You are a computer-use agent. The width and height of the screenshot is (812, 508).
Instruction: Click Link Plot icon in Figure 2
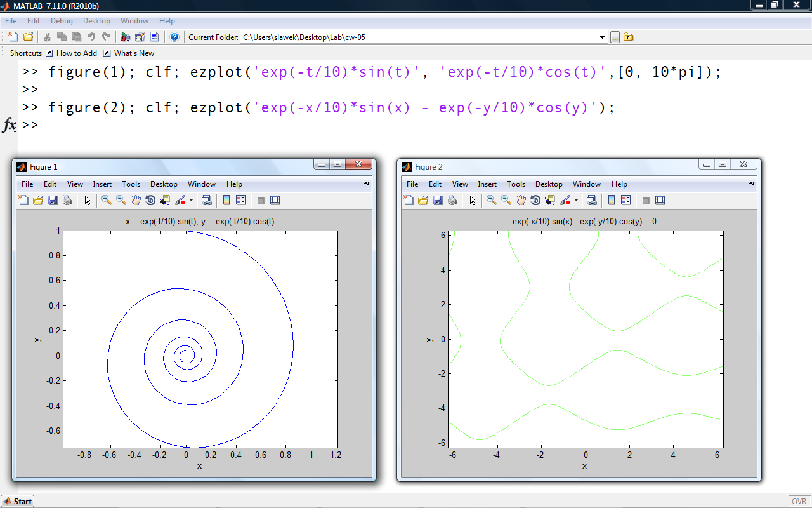591,201
